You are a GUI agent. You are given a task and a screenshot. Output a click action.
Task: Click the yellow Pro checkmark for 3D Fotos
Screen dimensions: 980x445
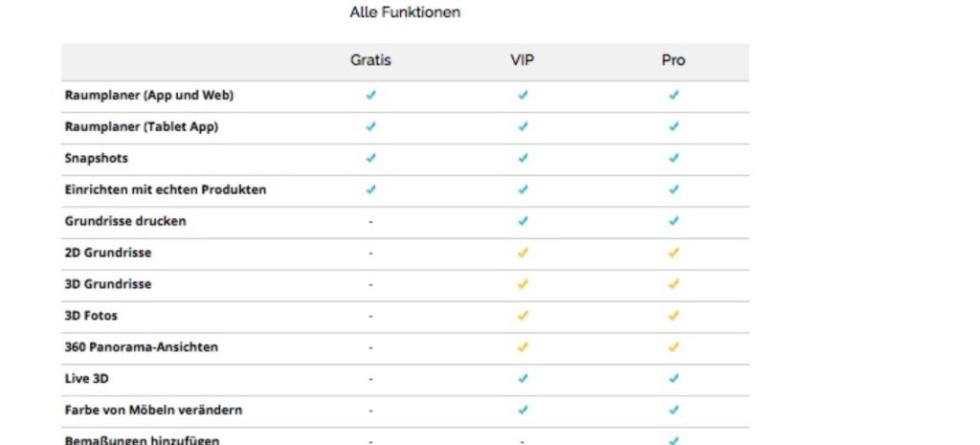point(673,316)
